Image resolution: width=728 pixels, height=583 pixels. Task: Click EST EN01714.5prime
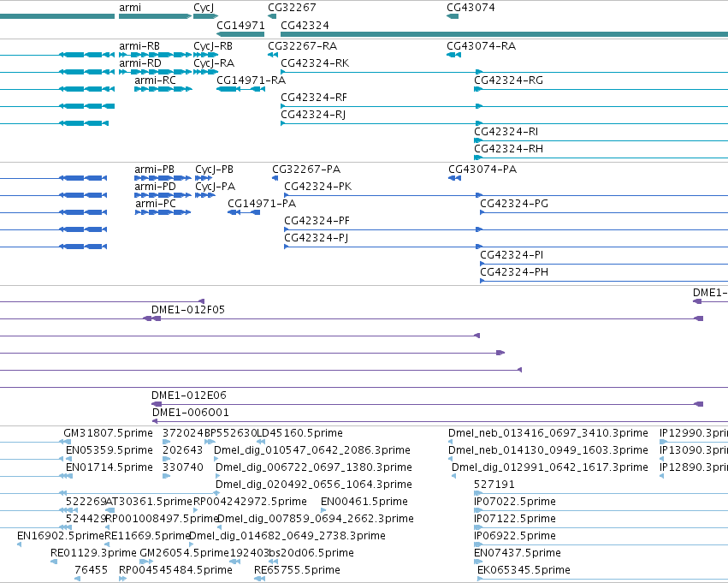[109, 467]
